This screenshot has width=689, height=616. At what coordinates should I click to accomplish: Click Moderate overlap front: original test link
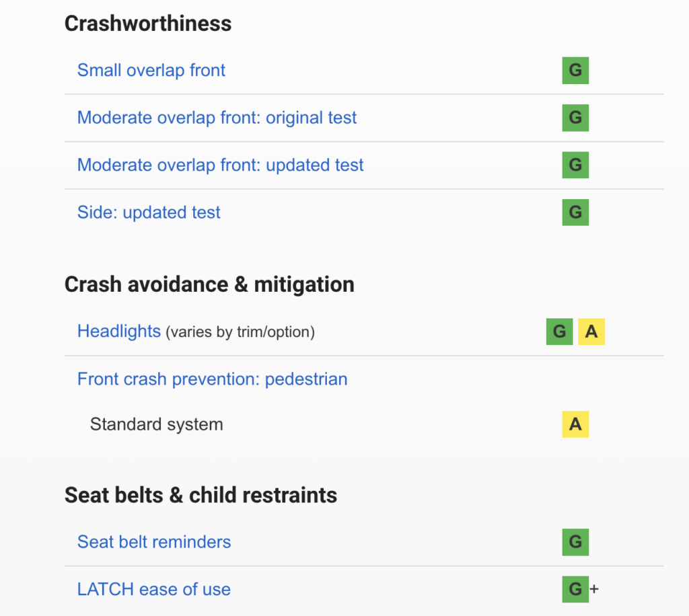217,118
